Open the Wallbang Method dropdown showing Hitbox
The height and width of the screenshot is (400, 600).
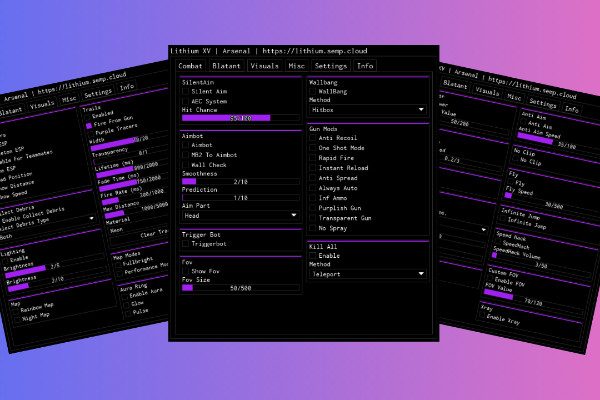tap(368, 110)
